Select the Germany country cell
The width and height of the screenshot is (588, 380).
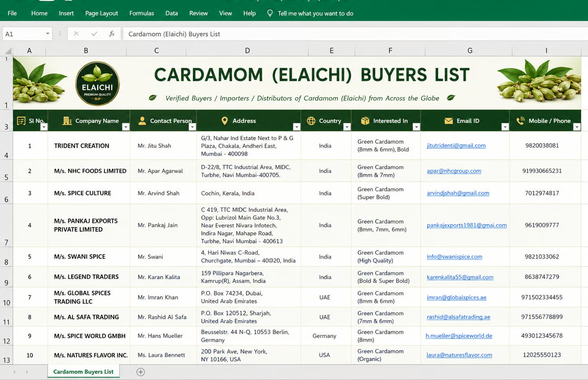[x=326, y=336]
